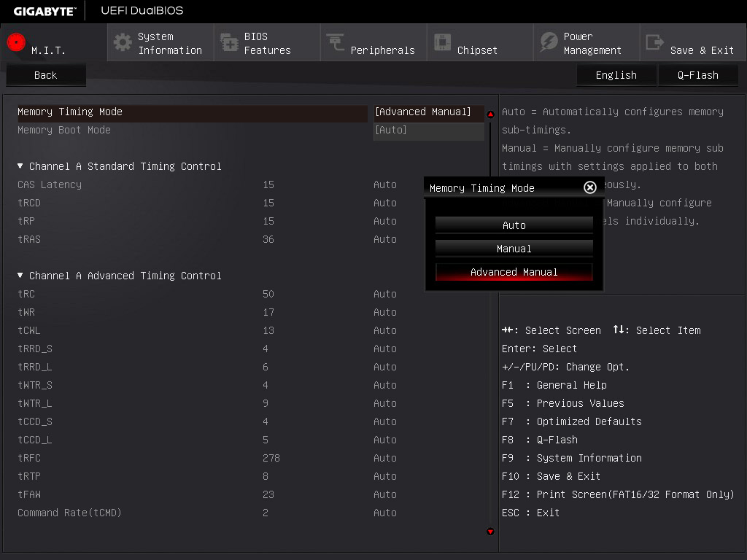Click the Memory Boot Mode label
Screen dimensions: 747x560
point(64,130)
